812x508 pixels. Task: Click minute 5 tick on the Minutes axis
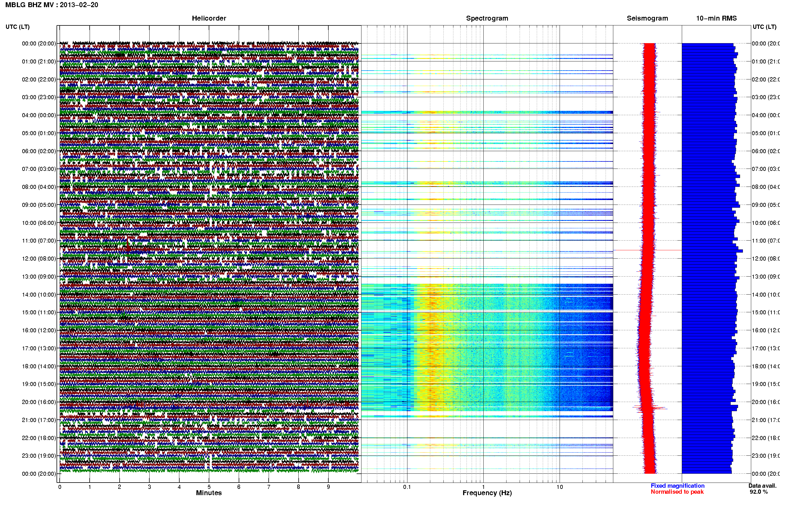tap(209, 487)
